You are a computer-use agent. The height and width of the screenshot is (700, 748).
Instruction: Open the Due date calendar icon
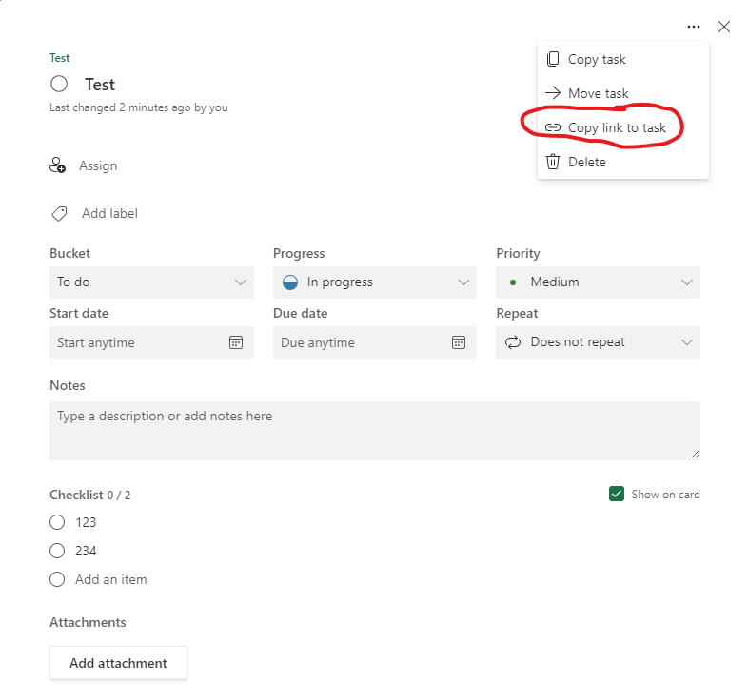click(459, 342)
